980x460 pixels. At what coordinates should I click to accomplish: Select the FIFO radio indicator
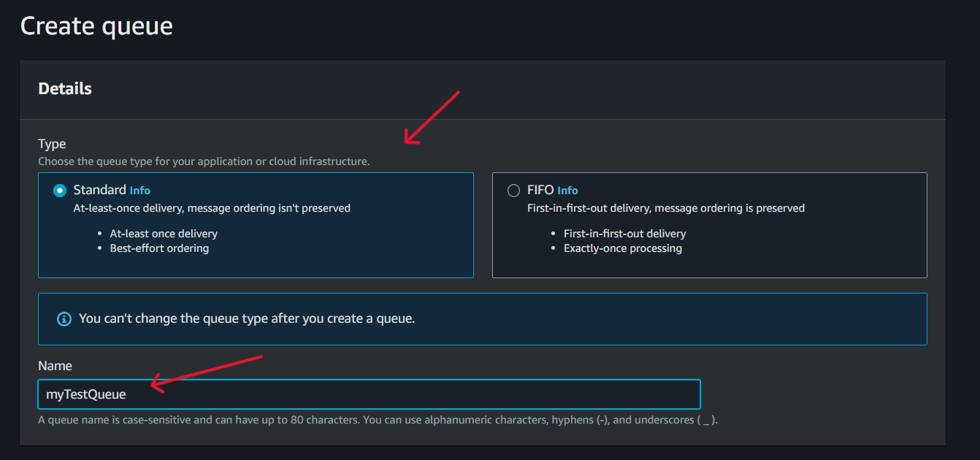(x=514, y=190)
